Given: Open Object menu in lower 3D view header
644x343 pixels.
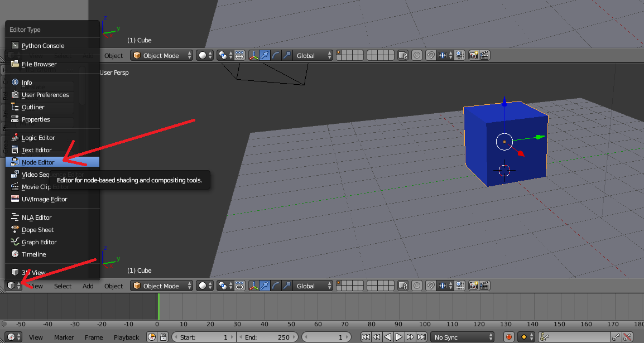Looking at the screenshot, I should 113,286.
